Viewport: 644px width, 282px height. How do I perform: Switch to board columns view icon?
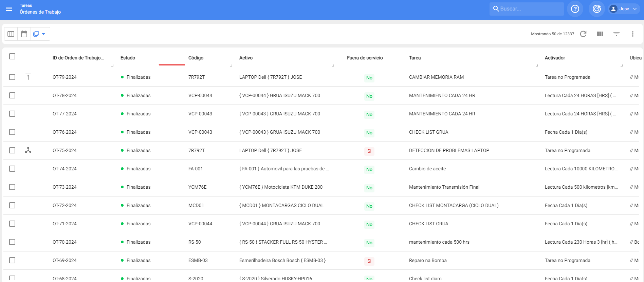click(11, 34)
